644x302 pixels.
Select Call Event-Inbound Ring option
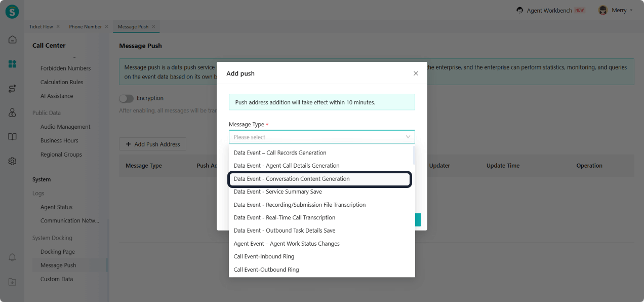[264, 256]
